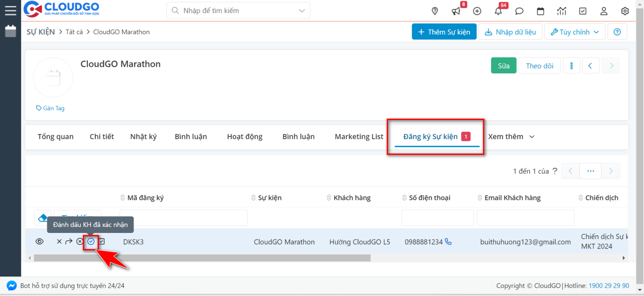The image size is (644, 296).
Task: Open the map location pin icon
Action: point(435,11)
